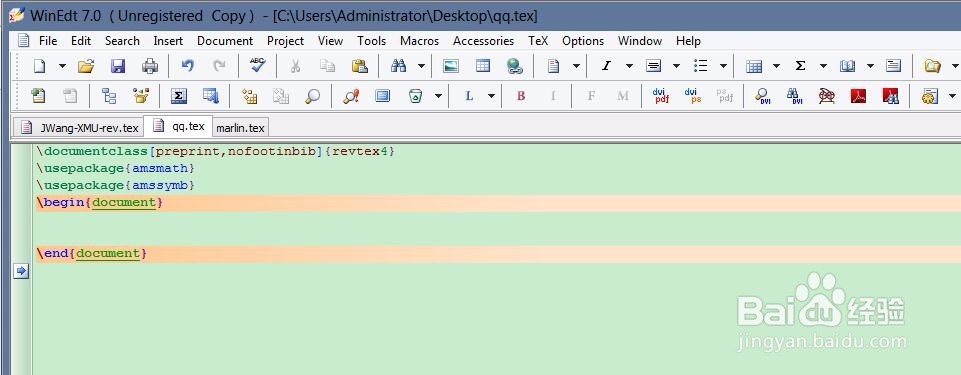
Task: Open the red Acrobat PDF viewer icon
Action: (859, 96)
